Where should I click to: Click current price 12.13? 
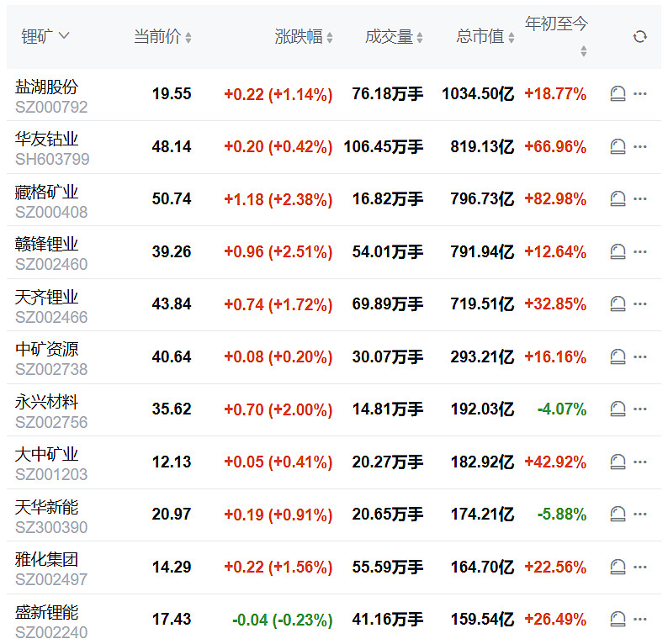click(x=172, y=462)
